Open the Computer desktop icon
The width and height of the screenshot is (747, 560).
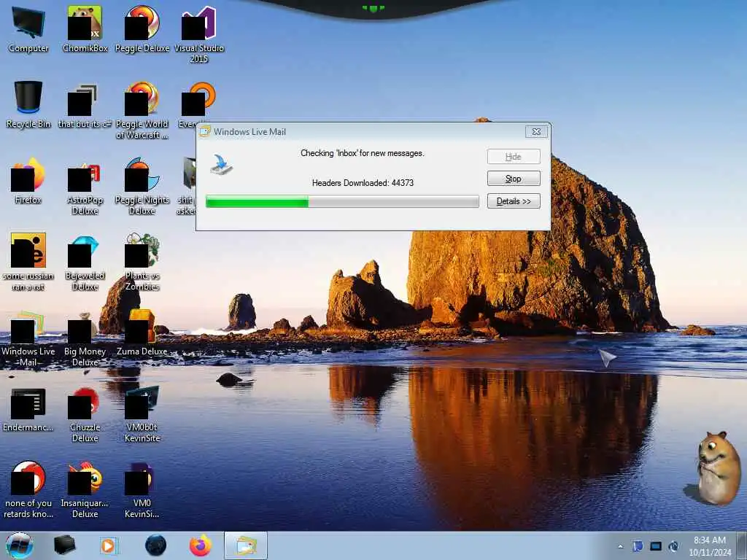28,29
